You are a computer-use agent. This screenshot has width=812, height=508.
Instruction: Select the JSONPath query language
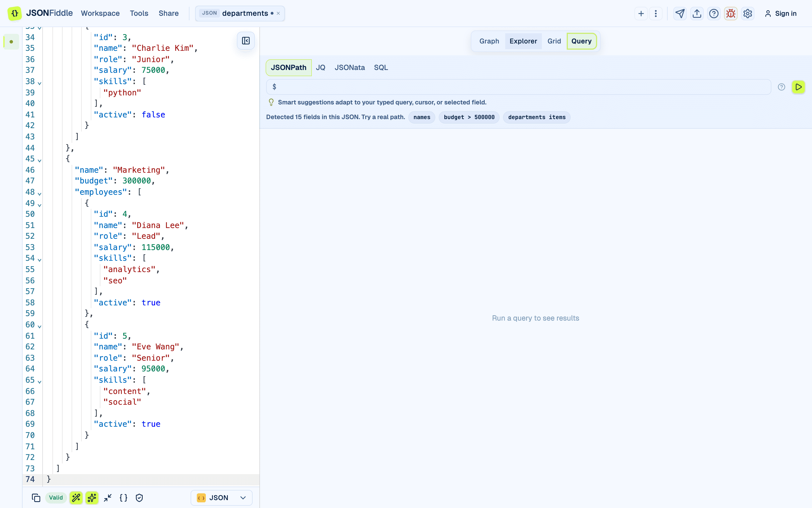click(x=288, y=67)
